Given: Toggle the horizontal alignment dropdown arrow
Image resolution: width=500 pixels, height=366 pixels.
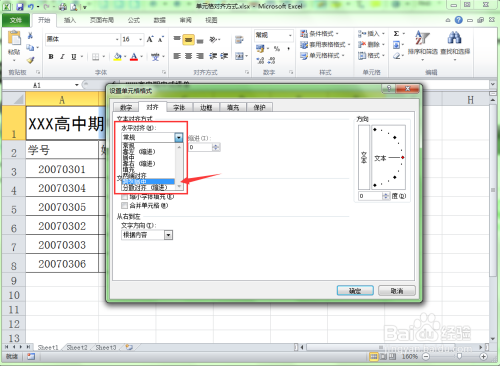Looking at the screenshot, I should tap(179, 137).
